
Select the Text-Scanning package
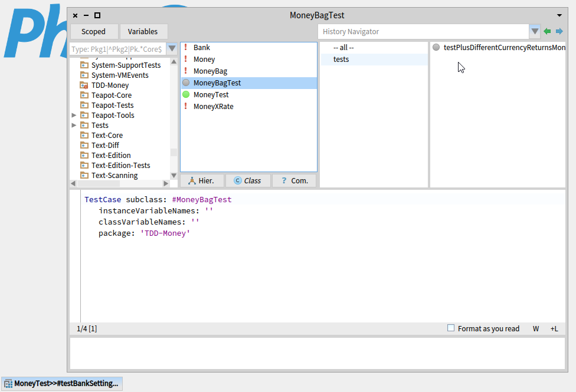click(114, 176)
